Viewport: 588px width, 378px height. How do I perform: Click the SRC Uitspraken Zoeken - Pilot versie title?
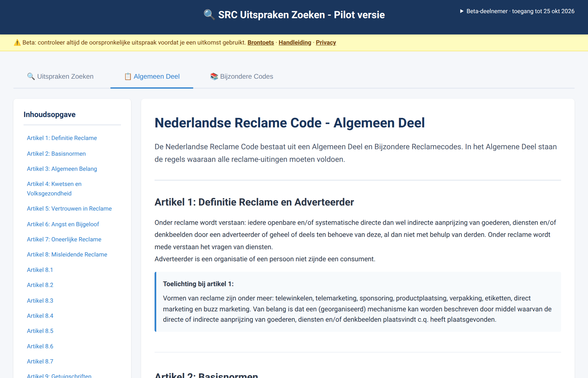pyautogui.click(x=302, y=15)
